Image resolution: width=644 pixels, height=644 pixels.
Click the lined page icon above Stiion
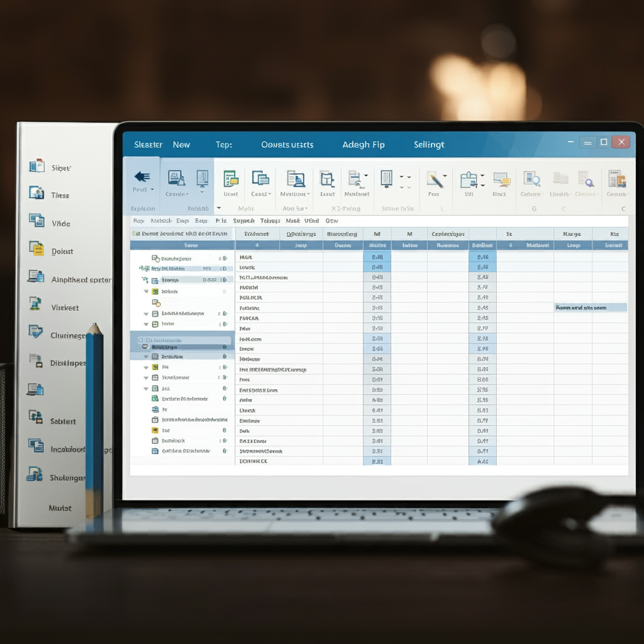pos(386,179)
